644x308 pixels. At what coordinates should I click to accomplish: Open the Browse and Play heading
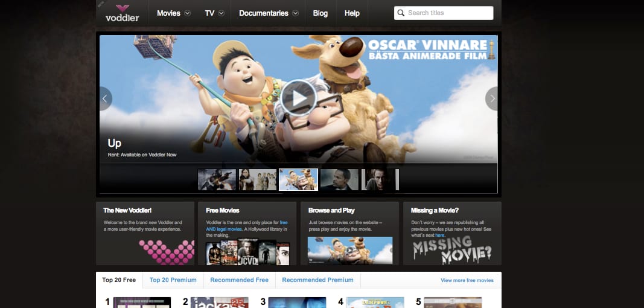coord(331,210)
